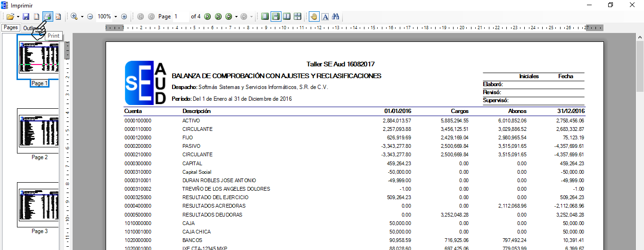The width and height of the screenshot is (644, 250).
Task: Click the vertical scrollbar of the document
Action: pos(640,141)
